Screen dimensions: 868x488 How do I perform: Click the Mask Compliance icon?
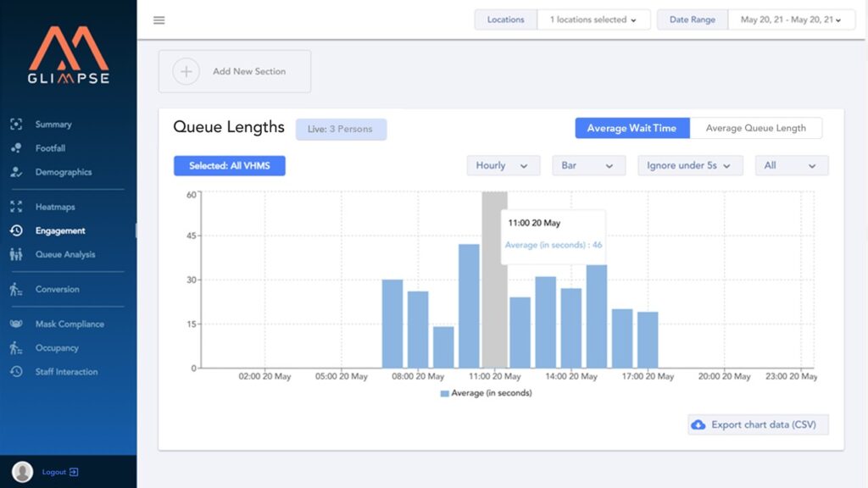pyautogui.click(x=16, y=324)
